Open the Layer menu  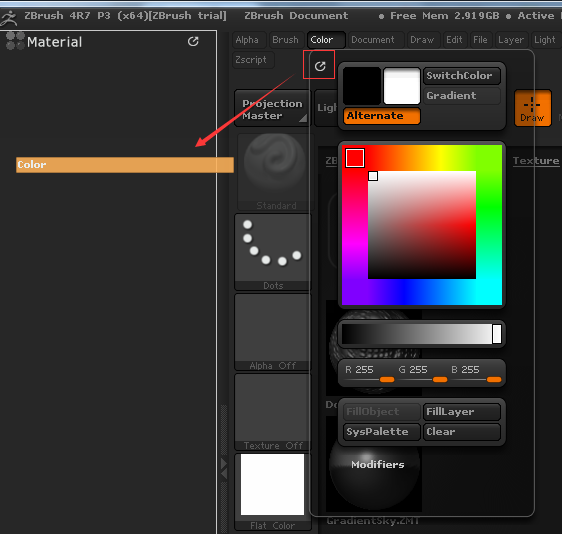click(x=511, y=40)
